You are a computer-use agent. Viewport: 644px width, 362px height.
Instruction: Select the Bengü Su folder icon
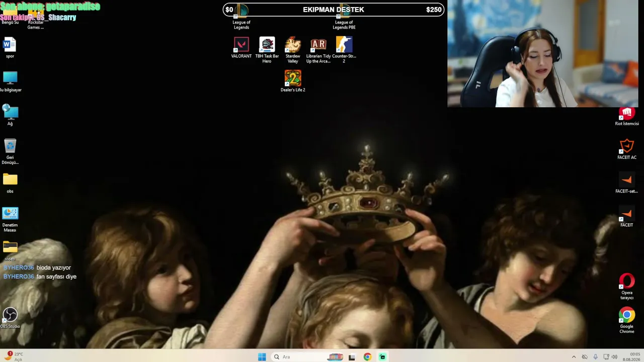[10, 15]
